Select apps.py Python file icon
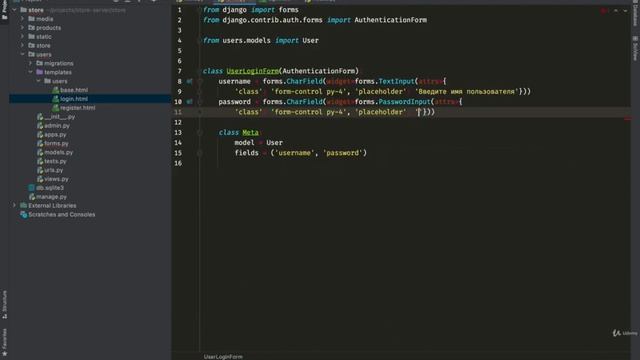This screenshot has width=640, height=360. tap(40, 135)
